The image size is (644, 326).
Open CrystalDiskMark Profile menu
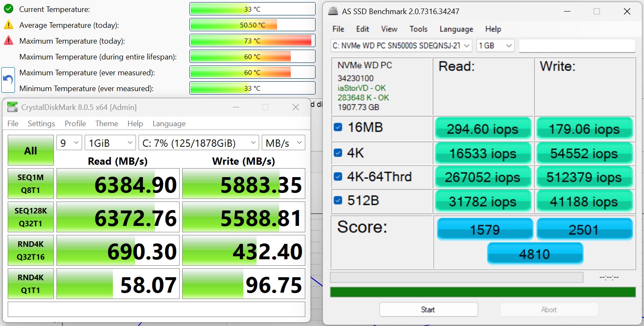tap(75, 124)
